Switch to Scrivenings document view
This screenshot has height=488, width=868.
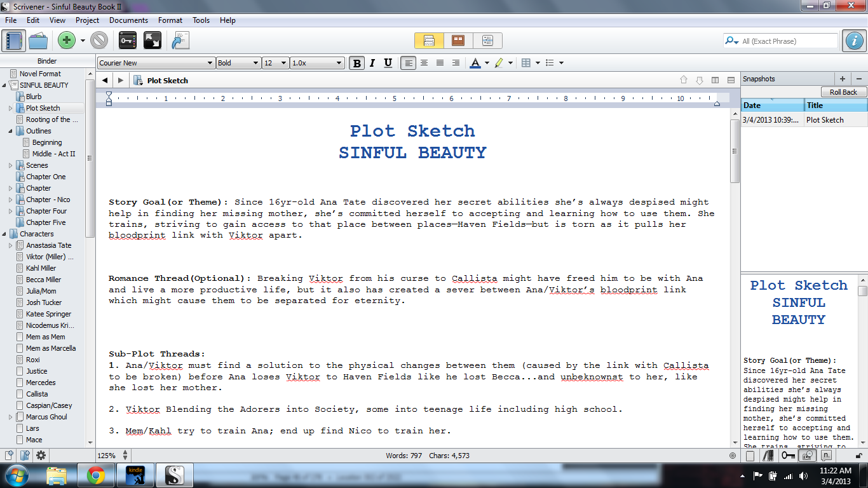tap(429, 41)
